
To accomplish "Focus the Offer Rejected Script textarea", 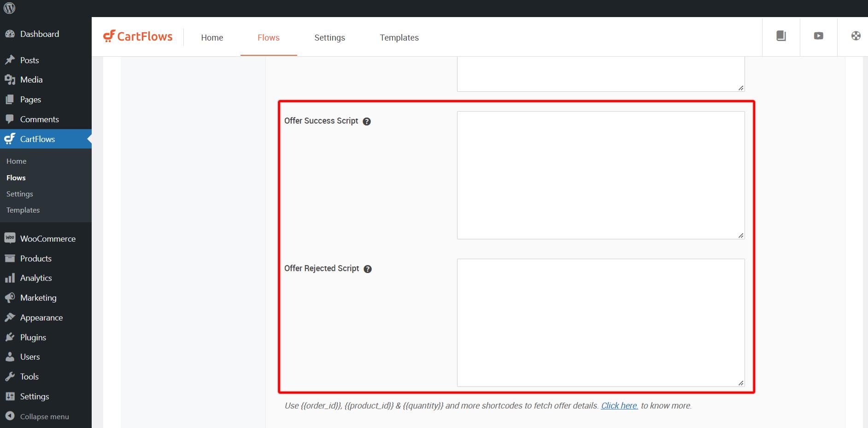I will (601, 323).
